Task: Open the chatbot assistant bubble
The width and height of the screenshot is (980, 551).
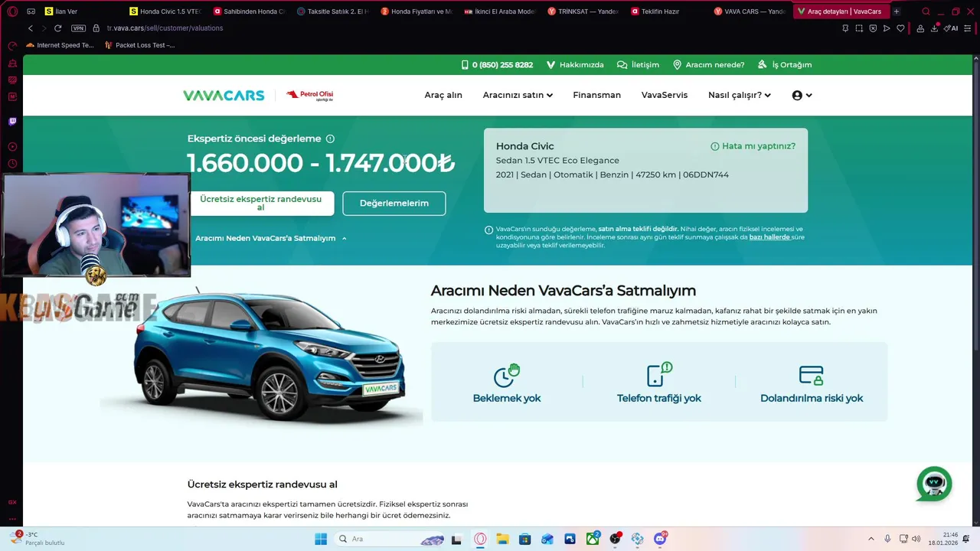Action: click(934, 484)
